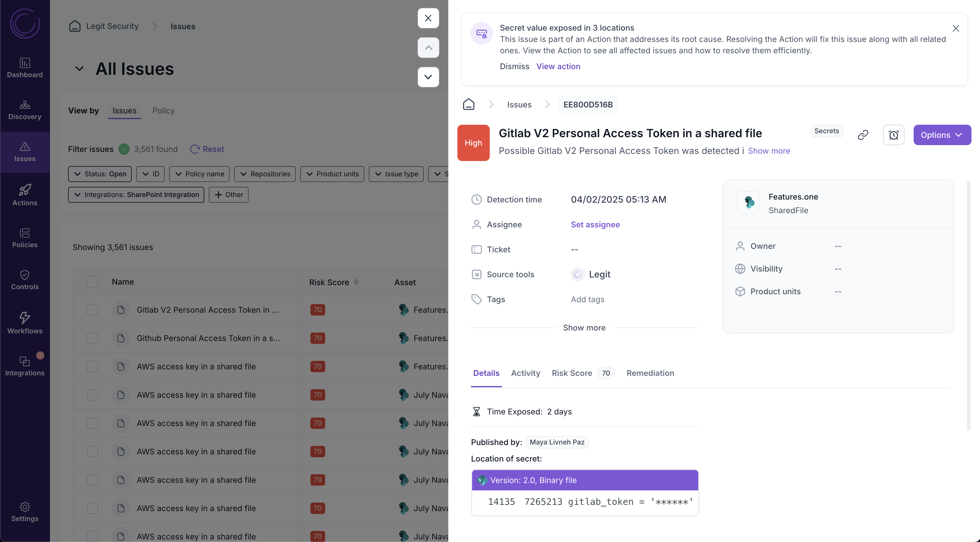
Task: Open the Status: Open filter dropdown
Action: (100, 174)
